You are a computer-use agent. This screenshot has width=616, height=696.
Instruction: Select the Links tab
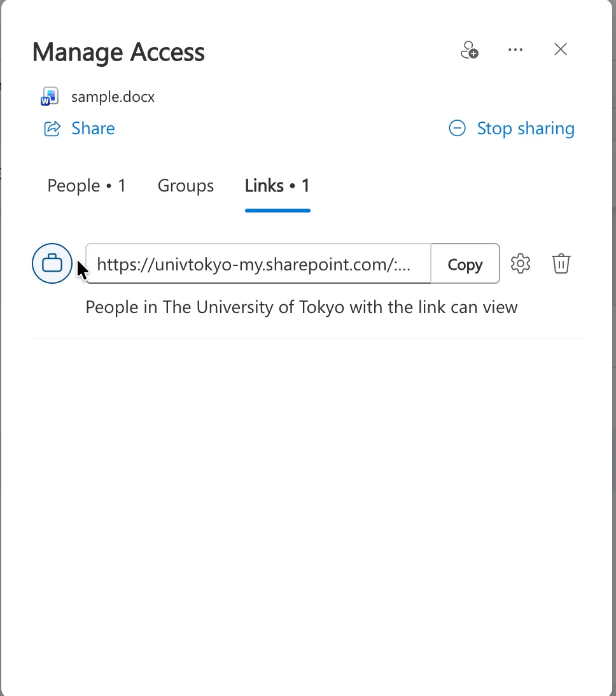pos(277,186)
